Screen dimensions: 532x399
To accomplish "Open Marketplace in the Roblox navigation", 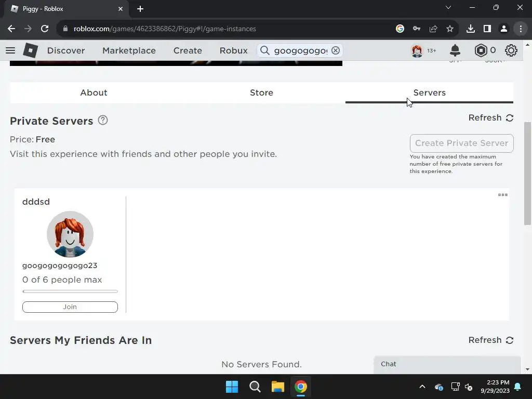I will click(x=129, y=50).
